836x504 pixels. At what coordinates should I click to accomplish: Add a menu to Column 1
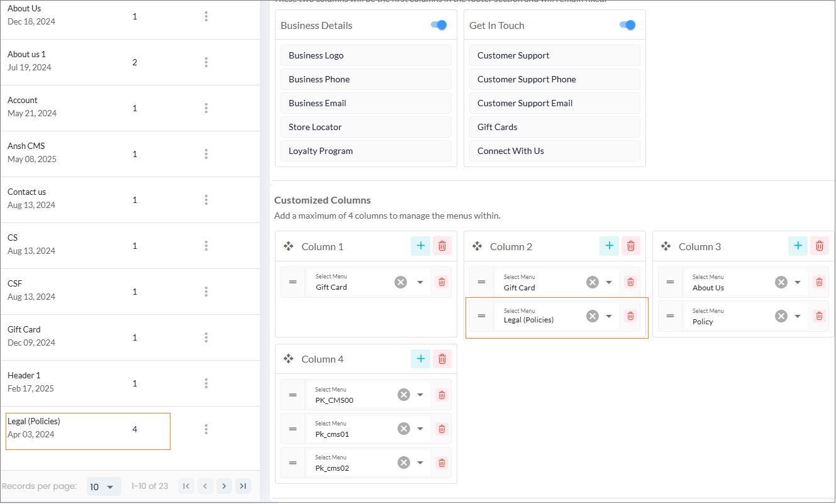(421, 246)
